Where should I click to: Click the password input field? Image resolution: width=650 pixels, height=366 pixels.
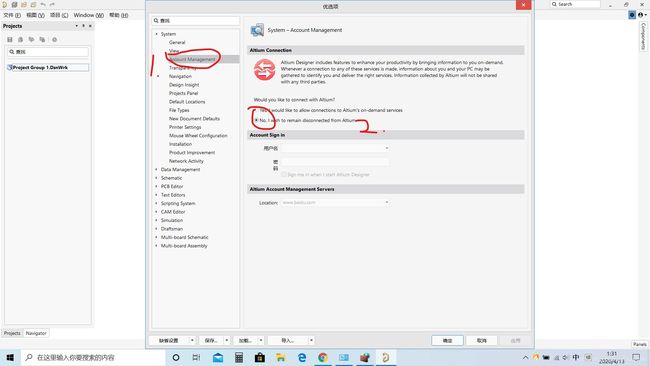click(335, 162)
